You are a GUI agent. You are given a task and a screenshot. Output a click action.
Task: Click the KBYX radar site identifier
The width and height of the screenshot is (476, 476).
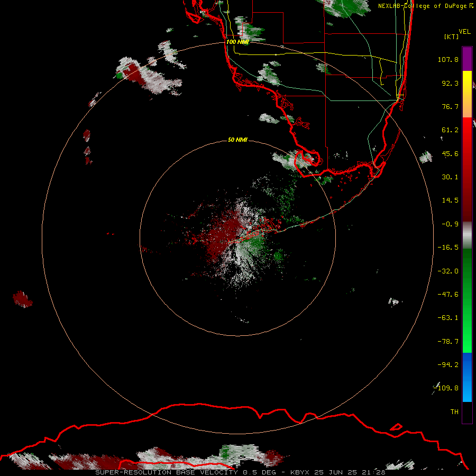coord(300,472)
